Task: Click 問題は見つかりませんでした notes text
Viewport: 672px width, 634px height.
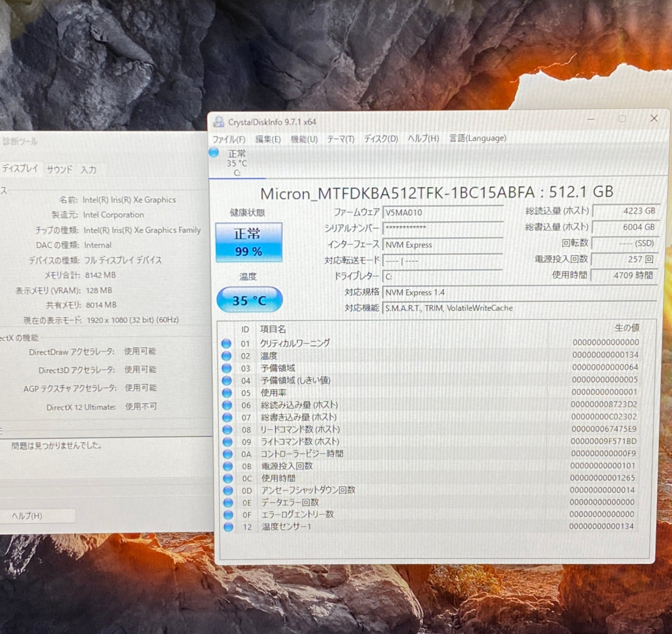Action: [x=56, y=446]
